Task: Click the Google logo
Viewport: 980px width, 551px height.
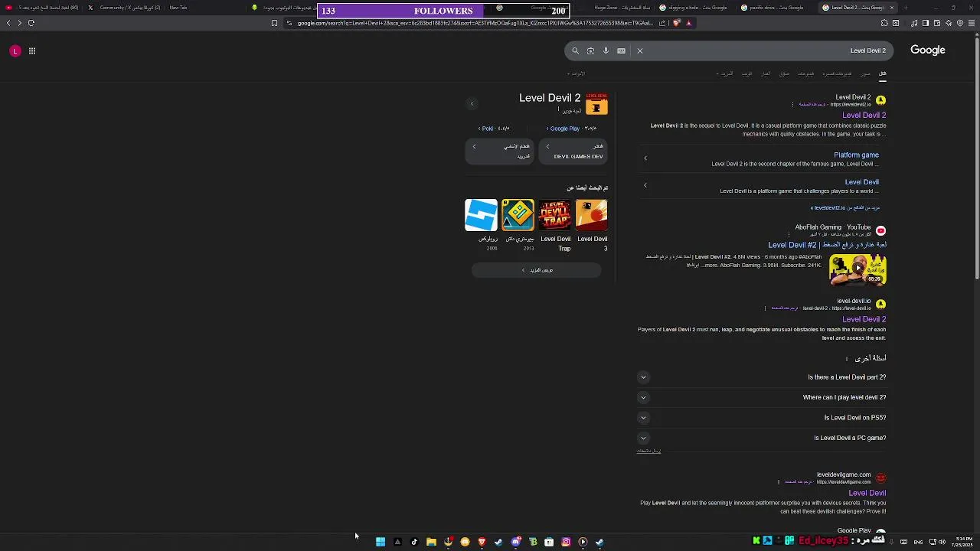Action: (927, 51)
